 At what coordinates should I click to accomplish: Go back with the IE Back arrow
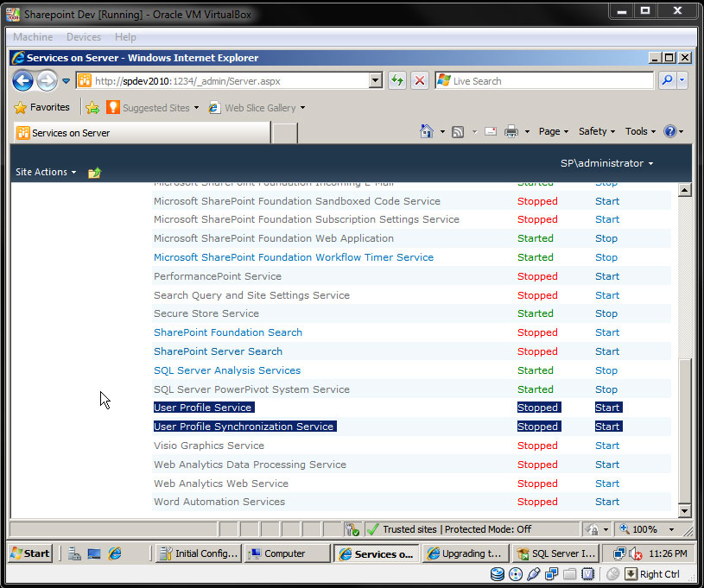point(23,81)
